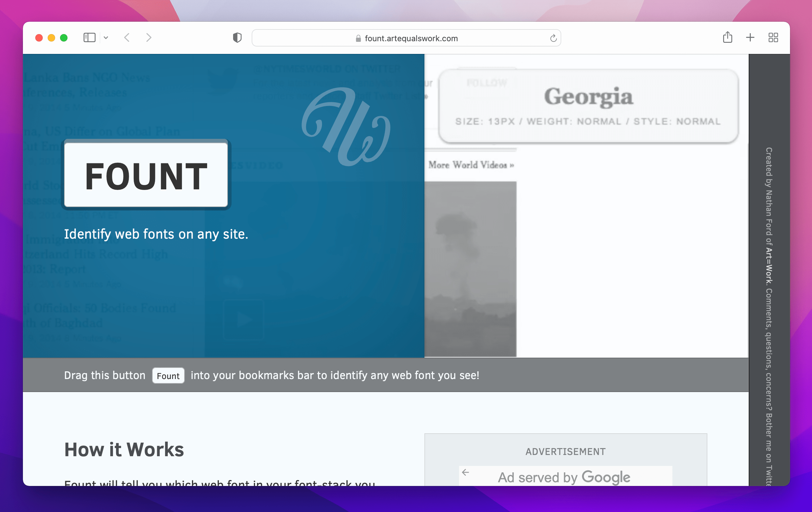Click the FOLLOW button in the preview

click(x=486, y=82)
